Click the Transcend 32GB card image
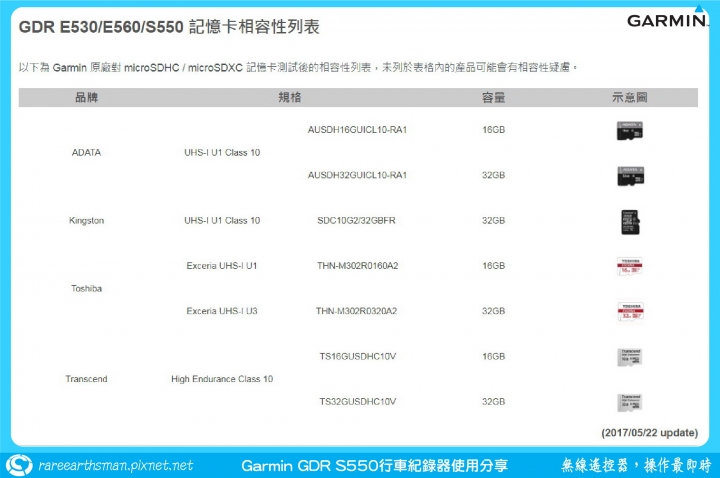The width and height of the screenshot is (720, 478). (630, 402)
